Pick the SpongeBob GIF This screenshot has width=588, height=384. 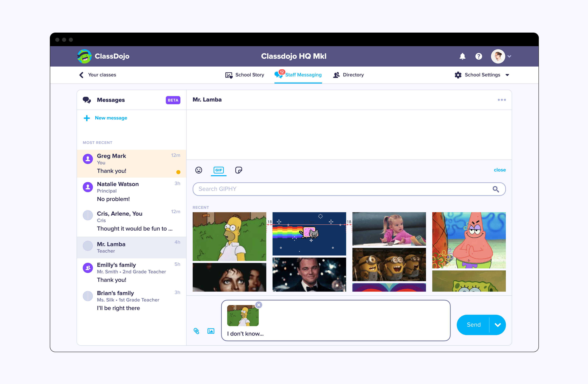click(469, 281)
